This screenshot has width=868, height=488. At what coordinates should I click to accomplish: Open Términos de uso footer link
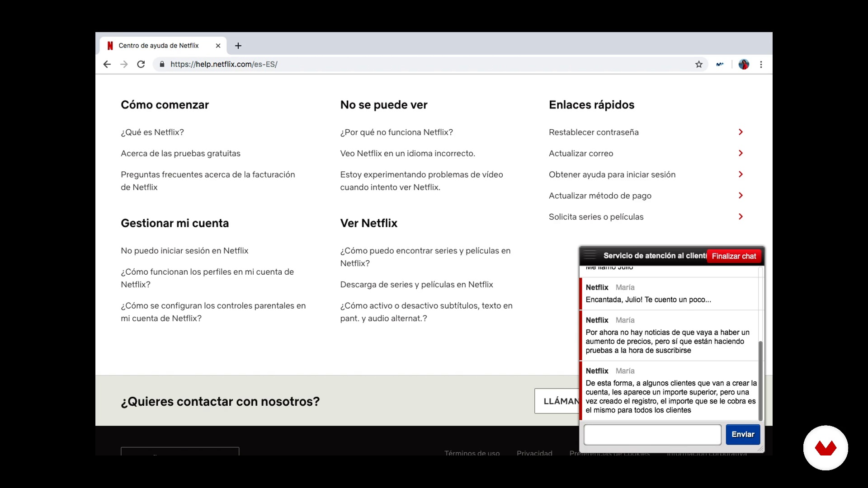point(472,452)
